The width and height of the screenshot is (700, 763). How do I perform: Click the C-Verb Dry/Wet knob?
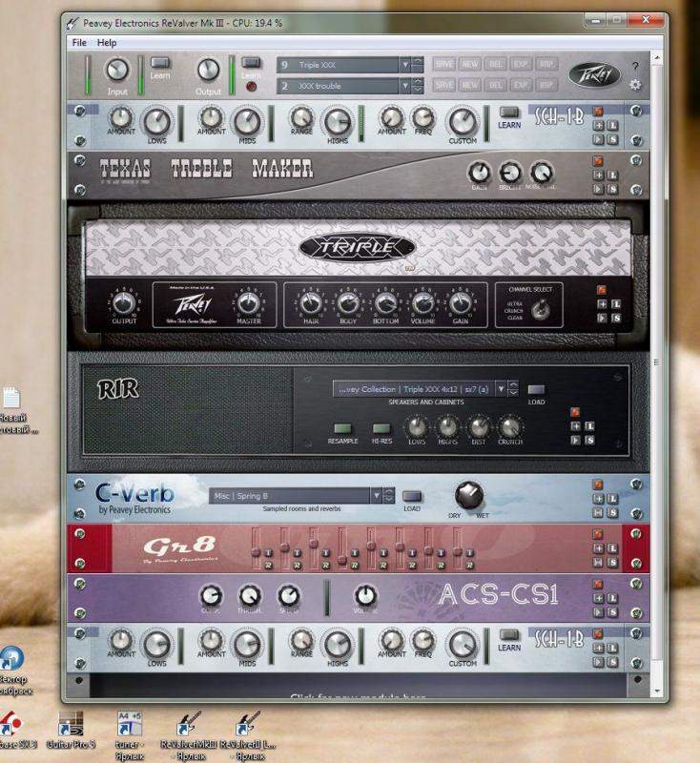[469, 495]
